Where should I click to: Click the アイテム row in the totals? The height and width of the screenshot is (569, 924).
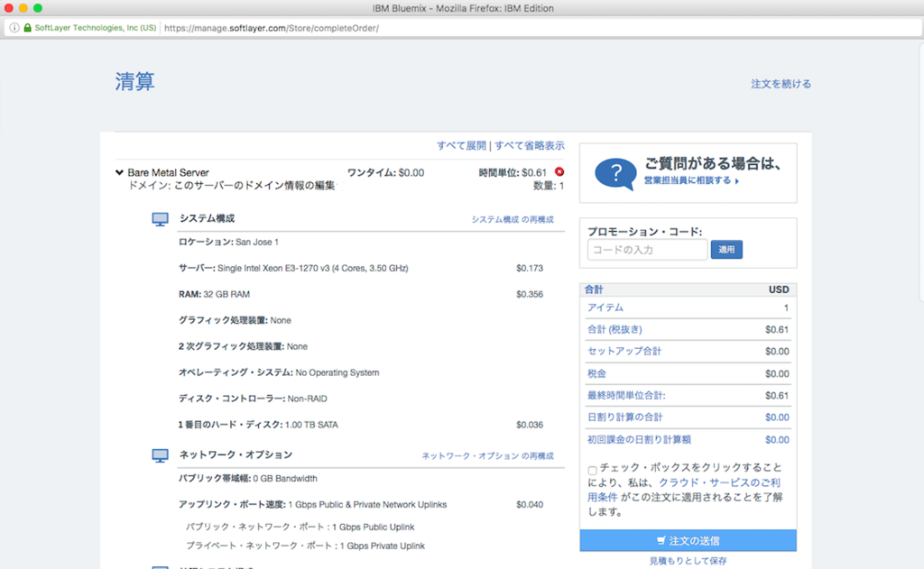(x=688, y=307)
